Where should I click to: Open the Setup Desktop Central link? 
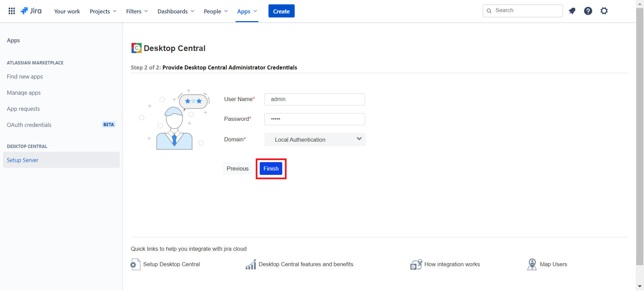pyautogui.click(x=171, y=264)
